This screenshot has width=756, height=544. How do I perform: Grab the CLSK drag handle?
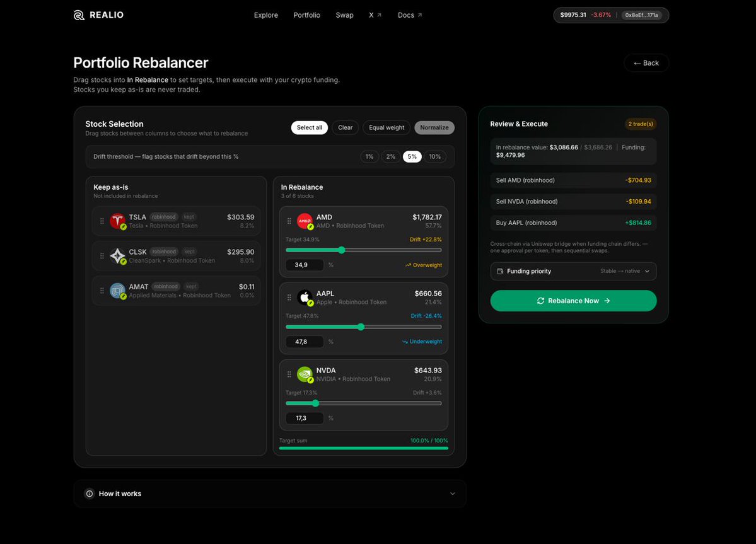[102, 256]
